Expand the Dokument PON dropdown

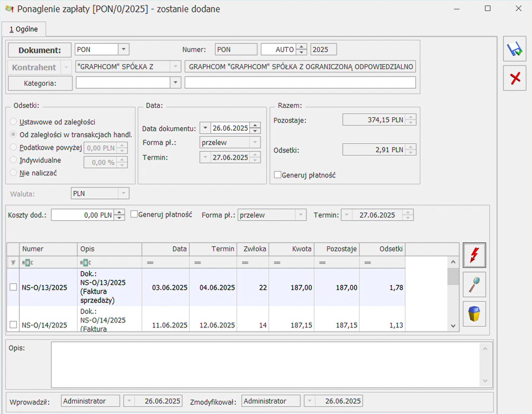coord(123,49)
